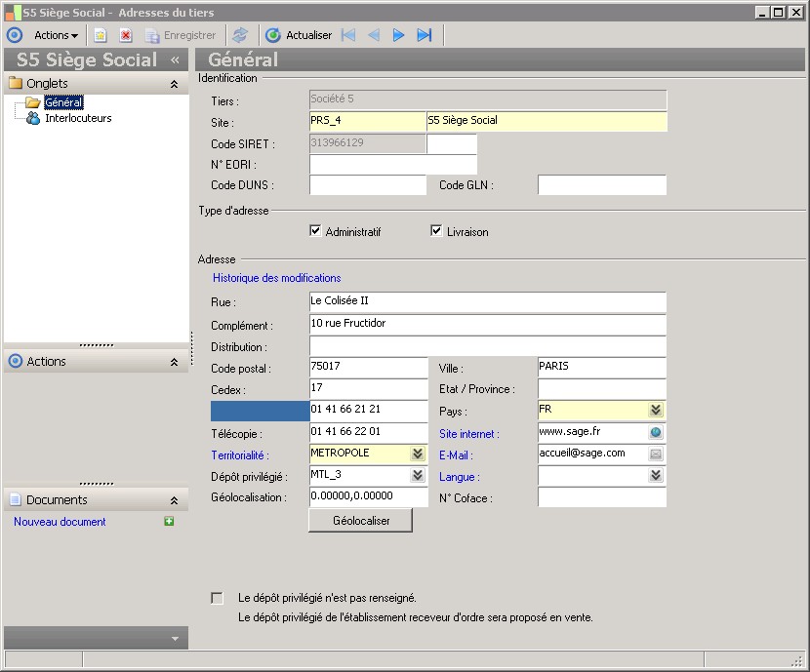The image size is (810, 672).
Task: Uncheck the Livraison checkbox
Action: pyautogui.click(x=437, y=231)
